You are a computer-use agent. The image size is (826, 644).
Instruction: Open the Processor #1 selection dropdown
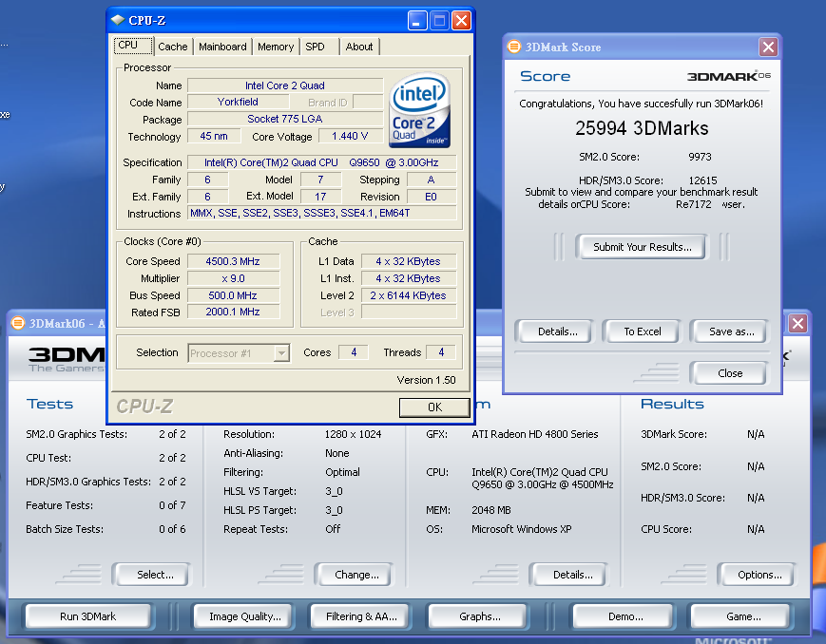[282, 352]
